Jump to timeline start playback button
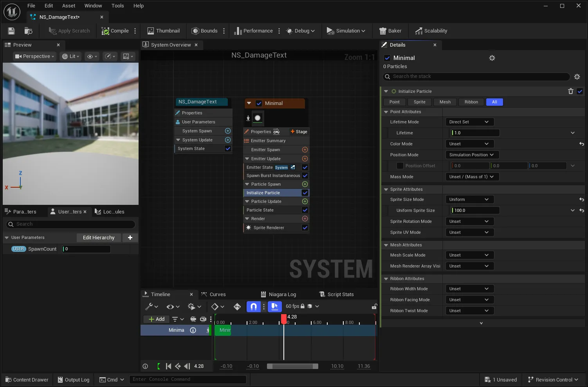 [x=169, y=366]
